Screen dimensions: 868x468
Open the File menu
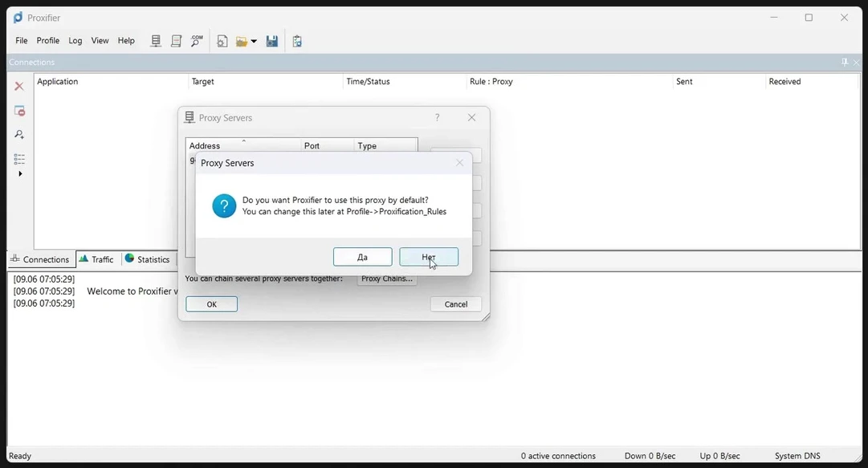point(22,40)
